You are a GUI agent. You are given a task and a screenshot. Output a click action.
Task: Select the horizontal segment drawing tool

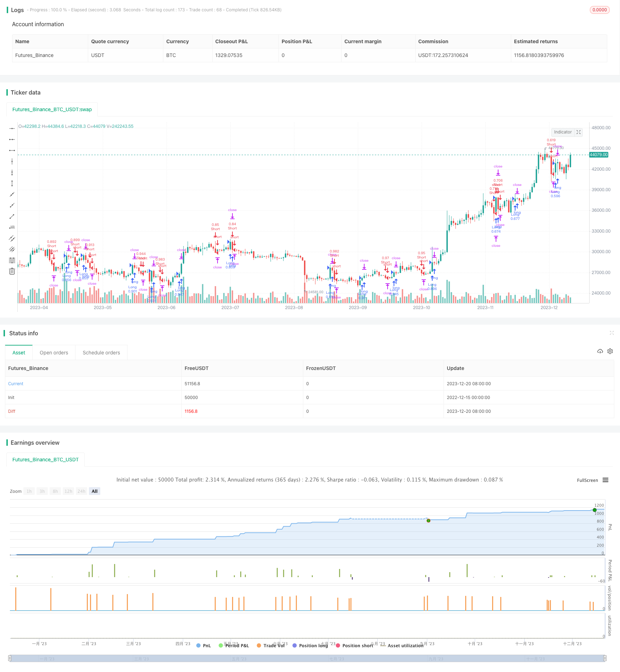(12, 150)
